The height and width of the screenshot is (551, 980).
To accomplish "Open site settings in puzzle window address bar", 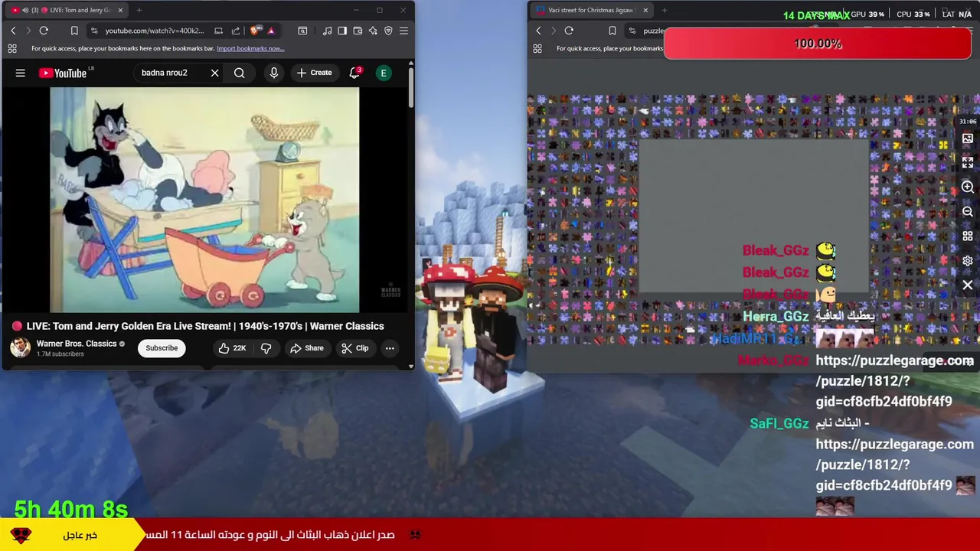I will pyautogui.click(x=633, y=31).
